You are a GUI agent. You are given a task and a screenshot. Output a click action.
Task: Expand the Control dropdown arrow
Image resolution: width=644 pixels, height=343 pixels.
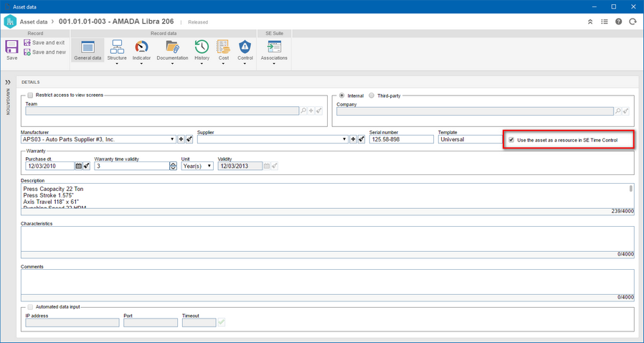[245, 64]
